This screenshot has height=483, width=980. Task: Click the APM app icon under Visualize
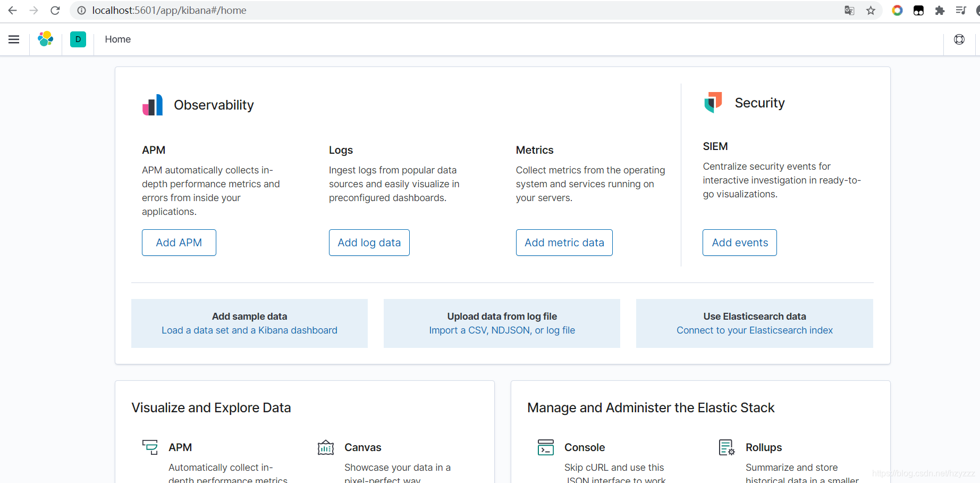(150, 447)
